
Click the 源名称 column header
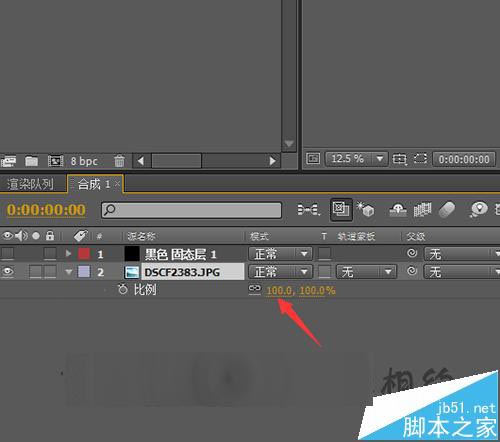tap(141, 237)
